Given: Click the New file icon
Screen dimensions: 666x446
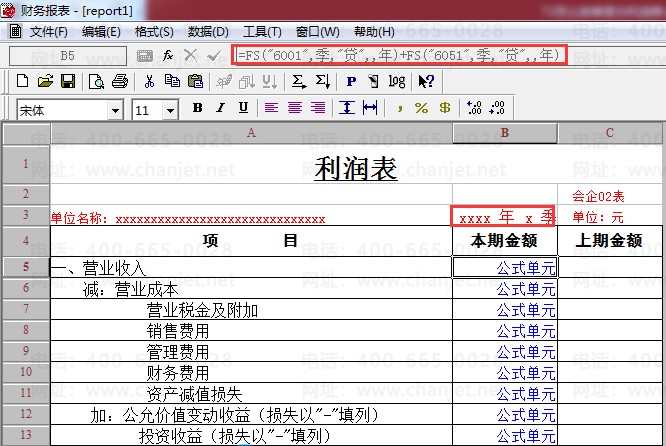Looking at the screenshot, I should point(23,81).
